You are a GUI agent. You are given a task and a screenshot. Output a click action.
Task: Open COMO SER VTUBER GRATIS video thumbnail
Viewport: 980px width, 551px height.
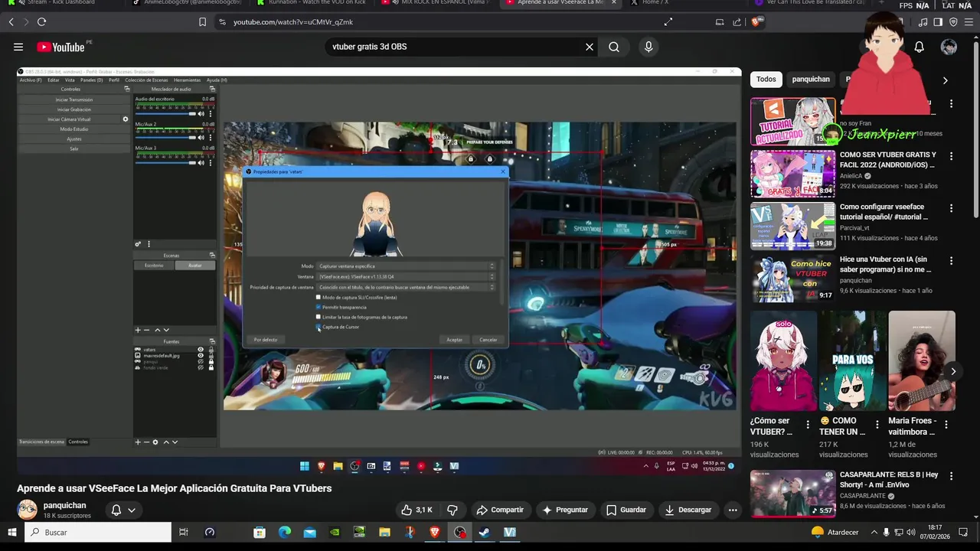click(792, 174)
